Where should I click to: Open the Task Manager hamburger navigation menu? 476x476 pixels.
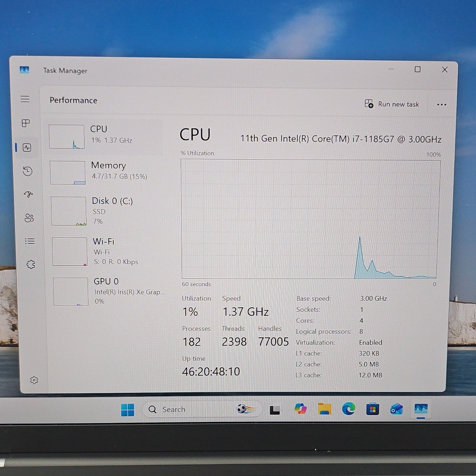[25, 99]
